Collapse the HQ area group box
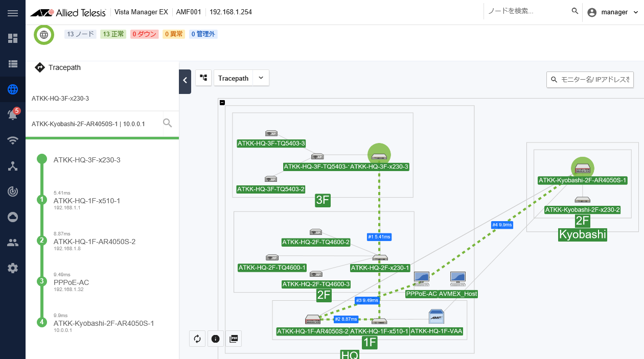This screenshot has width=644, height=359. pyautogui.click(x=222, y=103)
